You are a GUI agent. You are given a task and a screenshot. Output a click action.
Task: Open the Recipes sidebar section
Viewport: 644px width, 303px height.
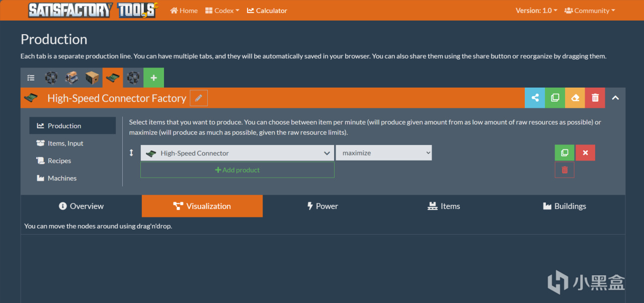click(72, 161)
